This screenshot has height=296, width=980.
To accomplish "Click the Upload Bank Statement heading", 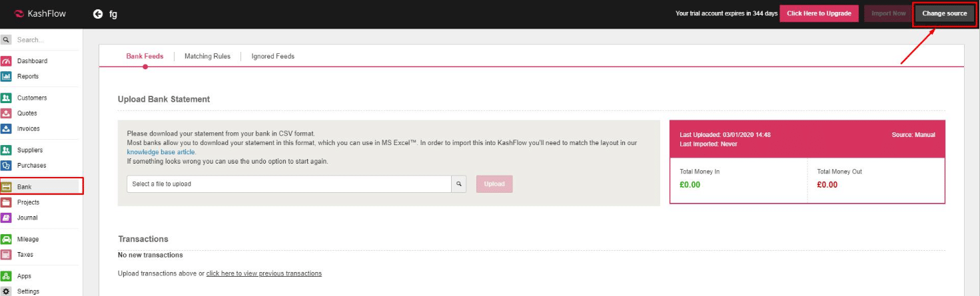I will (x=164, y=99).
